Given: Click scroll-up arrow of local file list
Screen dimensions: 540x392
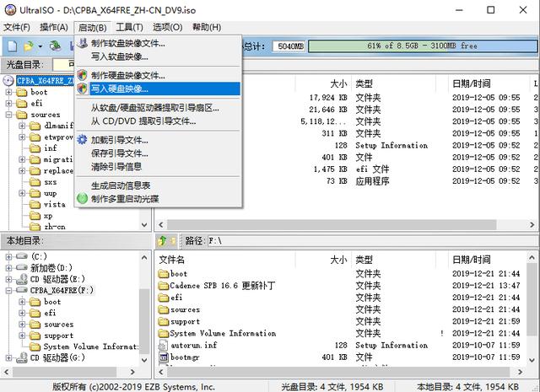Looking at the screenshot, I should point(532,258).
